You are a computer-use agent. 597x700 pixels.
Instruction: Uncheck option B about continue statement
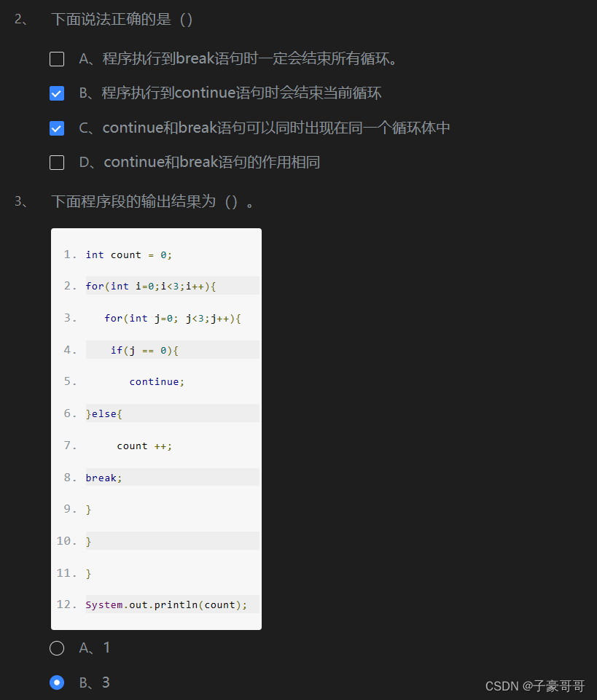57,93
